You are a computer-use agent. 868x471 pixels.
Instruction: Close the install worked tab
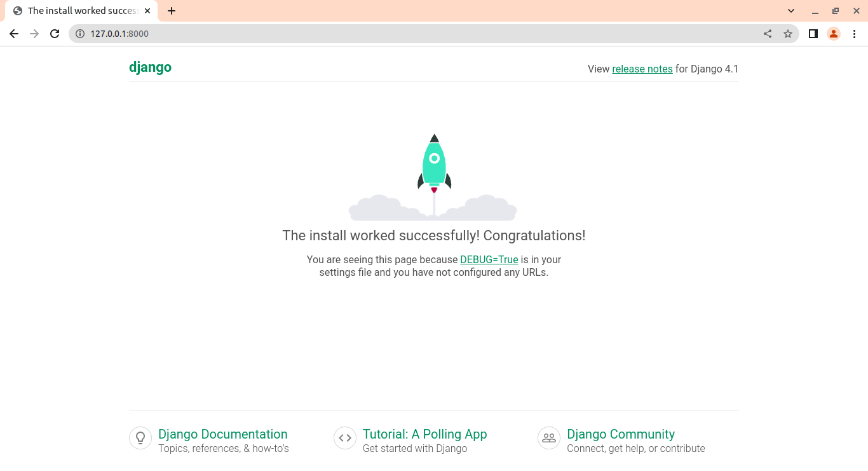147,11
